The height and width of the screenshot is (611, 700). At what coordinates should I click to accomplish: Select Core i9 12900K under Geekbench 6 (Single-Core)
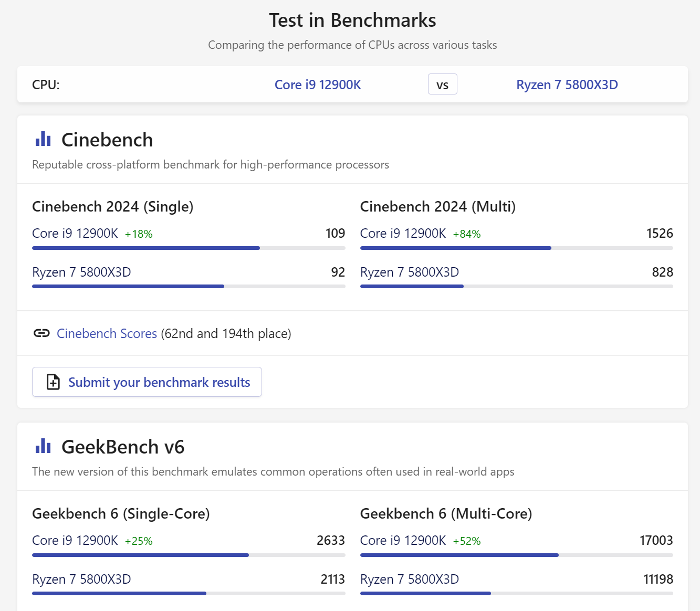[75, 540]
